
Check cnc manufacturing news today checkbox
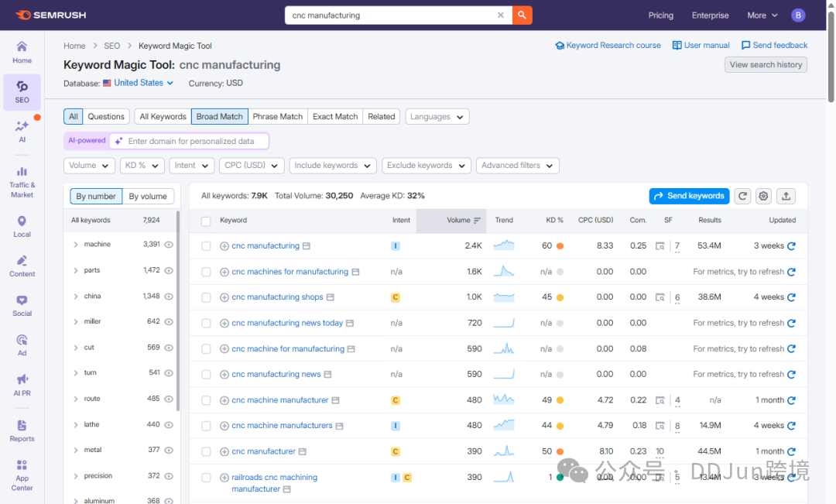coord(206,323)
